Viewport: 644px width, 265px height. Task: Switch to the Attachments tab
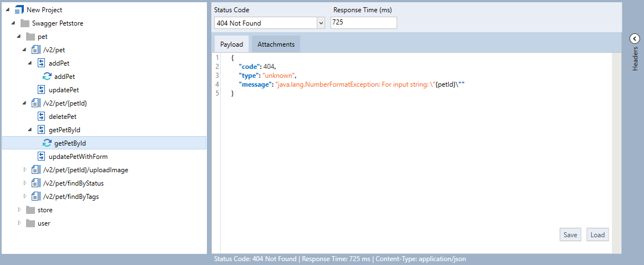[276, 44]
